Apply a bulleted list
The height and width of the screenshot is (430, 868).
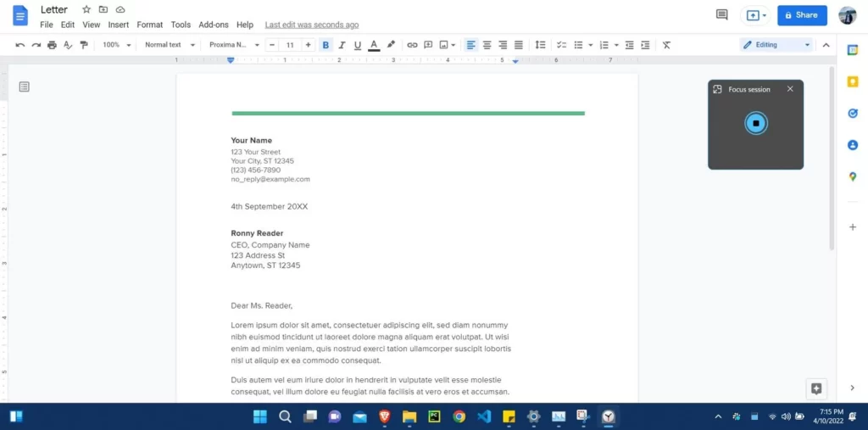[x=578, y=45]
